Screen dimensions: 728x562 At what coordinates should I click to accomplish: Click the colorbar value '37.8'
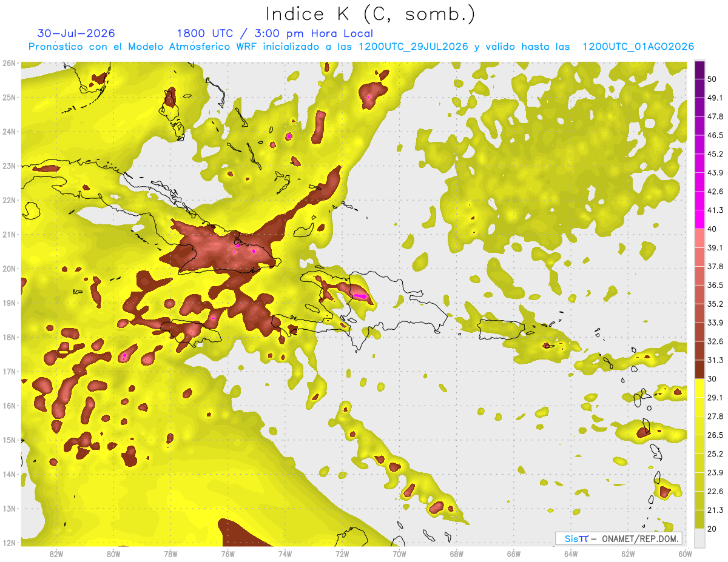click(x=715, y=266)
